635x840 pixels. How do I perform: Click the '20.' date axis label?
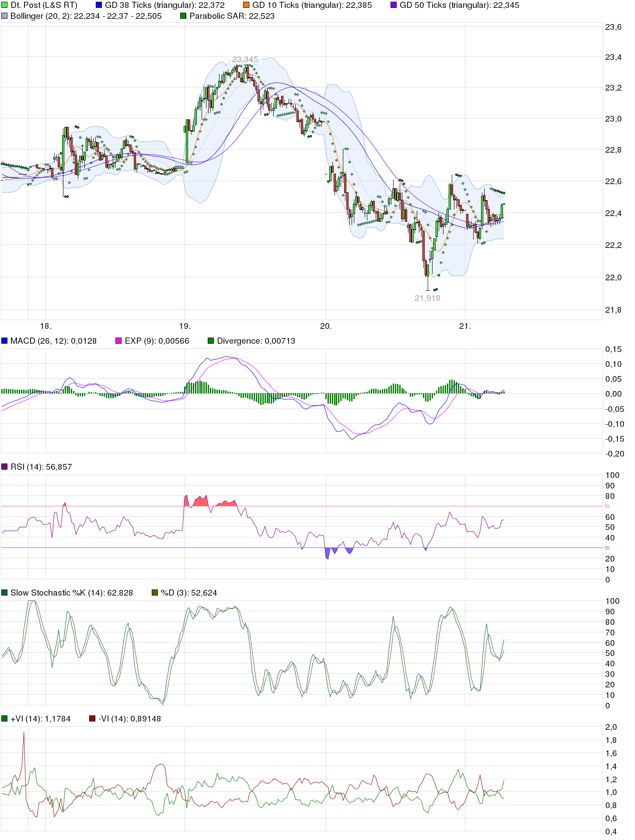pyautogui.click(x=326, y=326)
